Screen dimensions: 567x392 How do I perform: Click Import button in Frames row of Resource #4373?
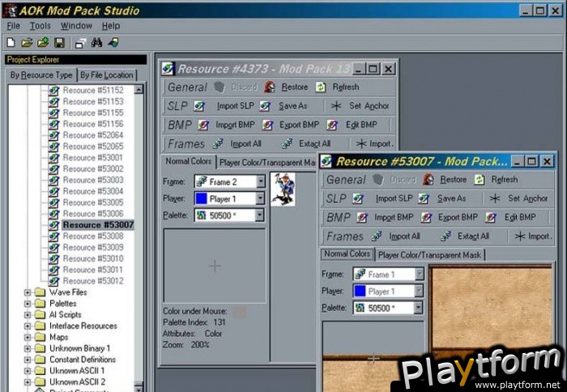tap(374, 143)
